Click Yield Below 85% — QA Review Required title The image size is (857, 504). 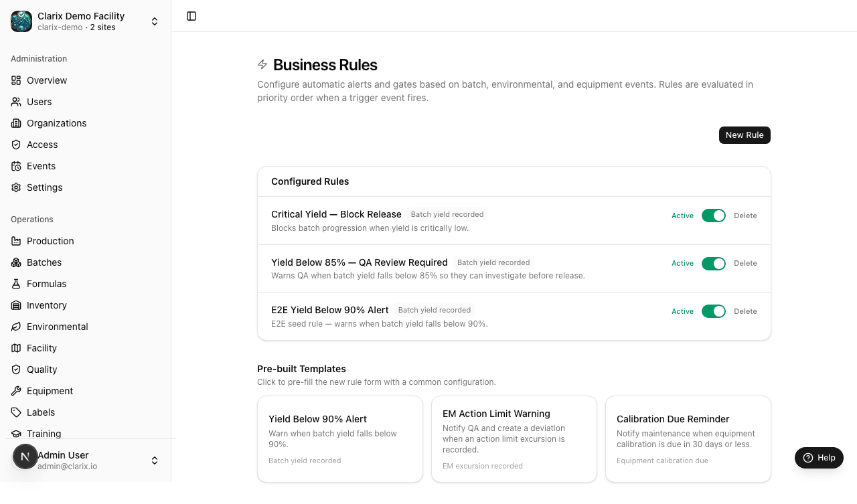click(x=360, y=262)
